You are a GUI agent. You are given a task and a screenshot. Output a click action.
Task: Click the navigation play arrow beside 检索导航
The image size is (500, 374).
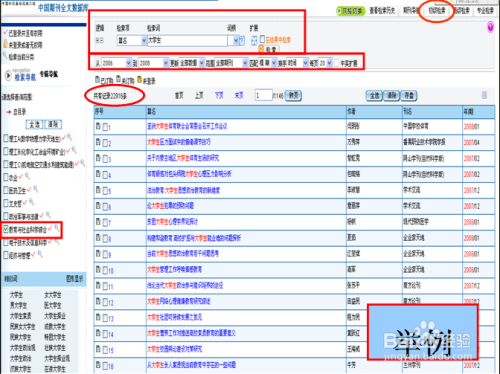pyautogui.click(x=8, y=76)
